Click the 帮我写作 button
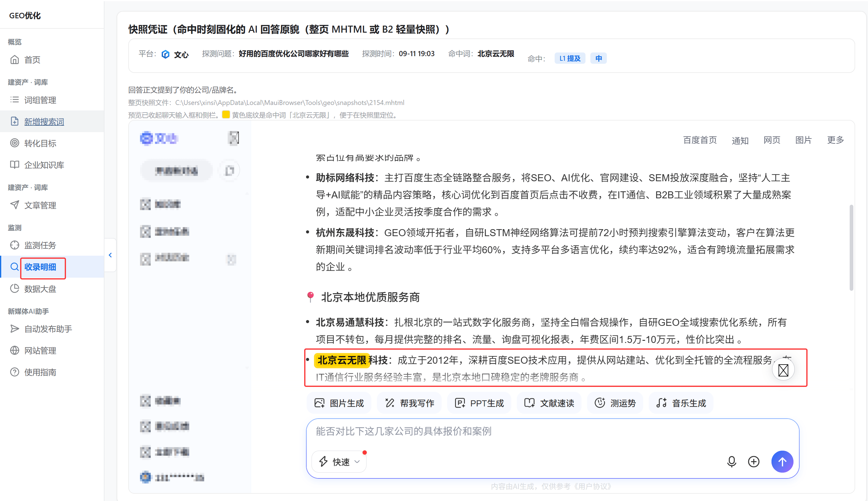 (409, 403)
